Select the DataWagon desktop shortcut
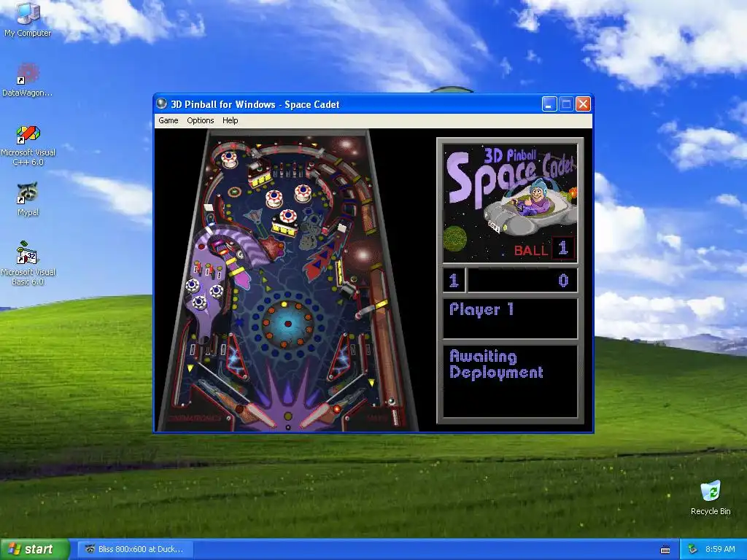This screenshot has height=560, width=747. pos(28,79)
